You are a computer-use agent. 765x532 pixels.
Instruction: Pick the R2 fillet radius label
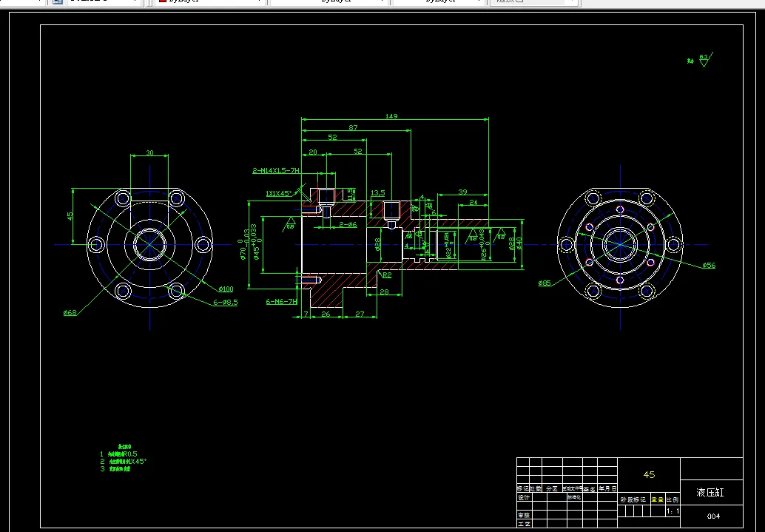coord(387,275)
